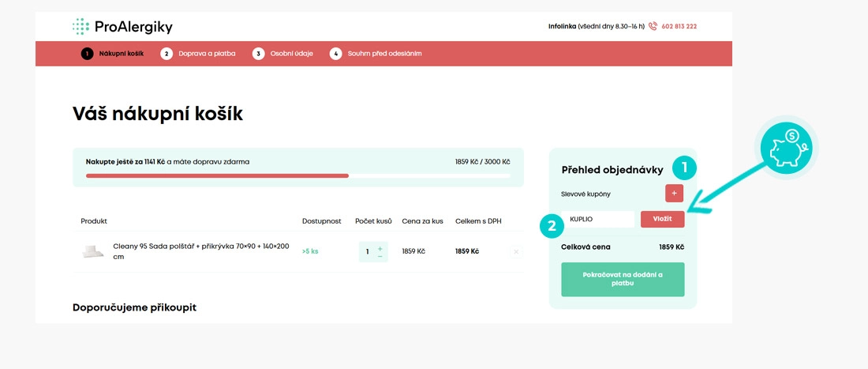868x369 pixels.
Task: Click the free shipping progress bar
Action: click(x=297, y=175)
